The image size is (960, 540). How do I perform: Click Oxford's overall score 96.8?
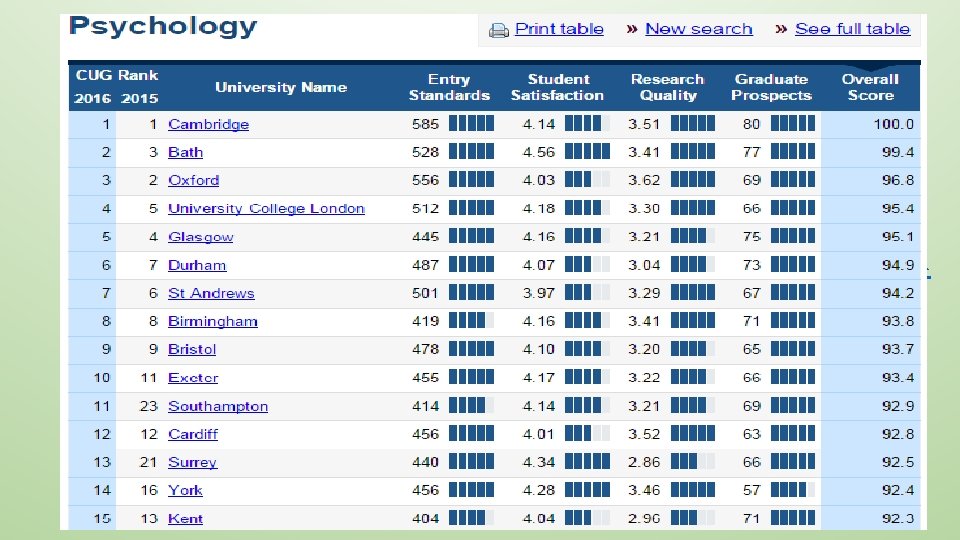898,181
